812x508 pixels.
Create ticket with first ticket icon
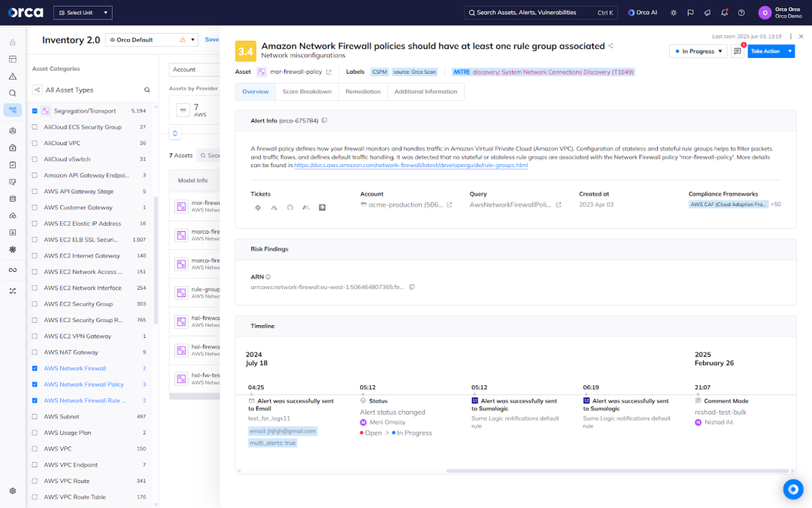point(258,208)
